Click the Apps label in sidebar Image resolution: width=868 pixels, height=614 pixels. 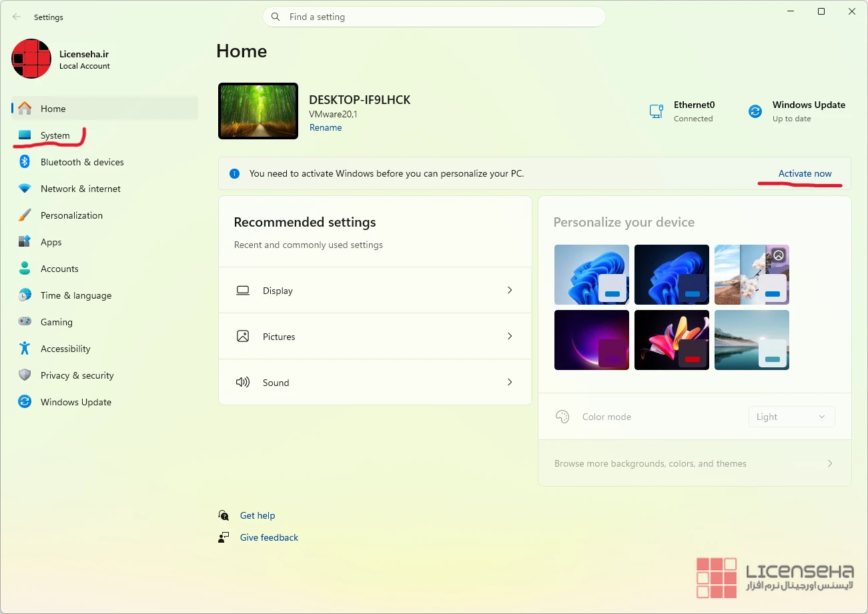(x=51, y=242)
